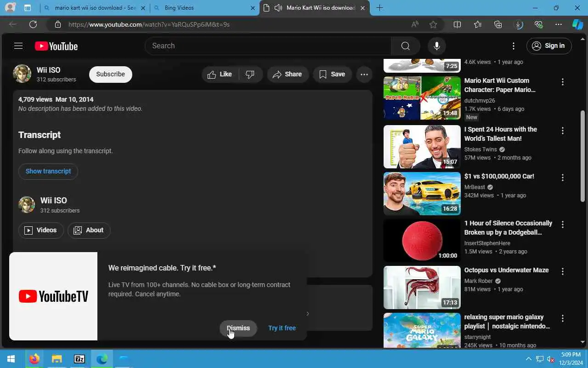Viewport: 588px width, 368px height.
Task: Click the browser address bar URL
Action: [x=149, y=24]
